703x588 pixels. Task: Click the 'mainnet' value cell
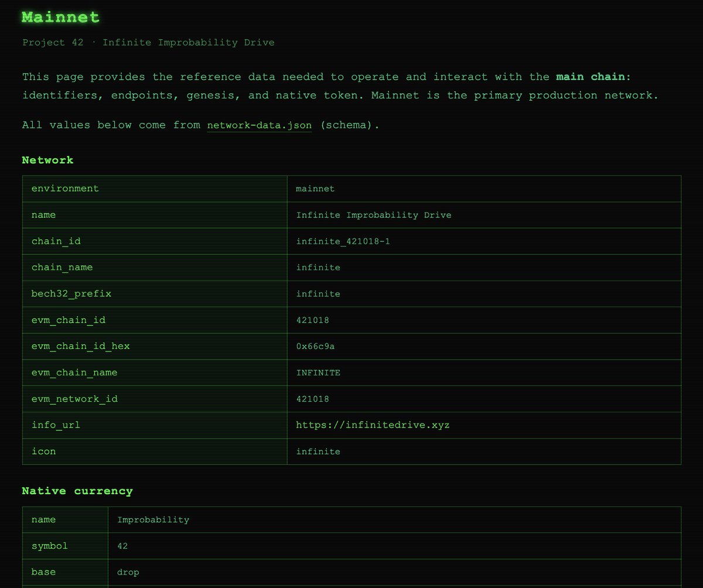[484, 189]
